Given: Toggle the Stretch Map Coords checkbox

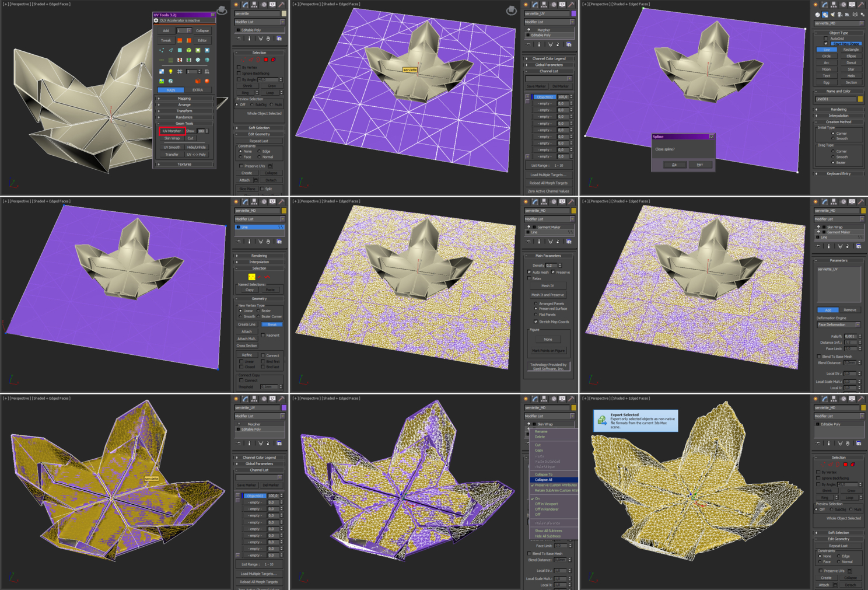Looking at the screenshot, I should pos(536,322).
